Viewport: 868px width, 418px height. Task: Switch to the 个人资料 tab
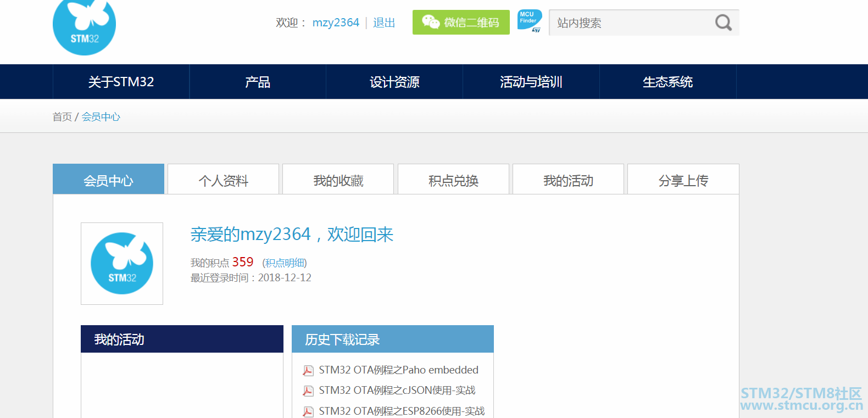(224, 179)
